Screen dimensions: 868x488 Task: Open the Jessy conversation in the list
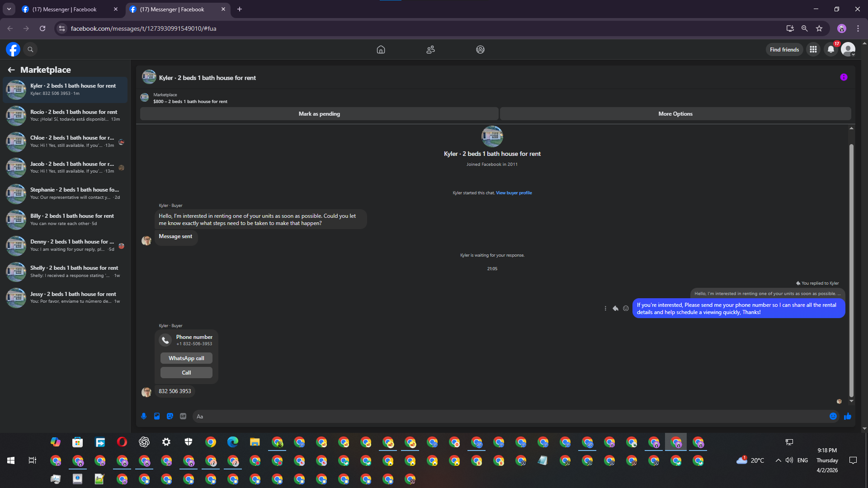click(x=66, y=298)
